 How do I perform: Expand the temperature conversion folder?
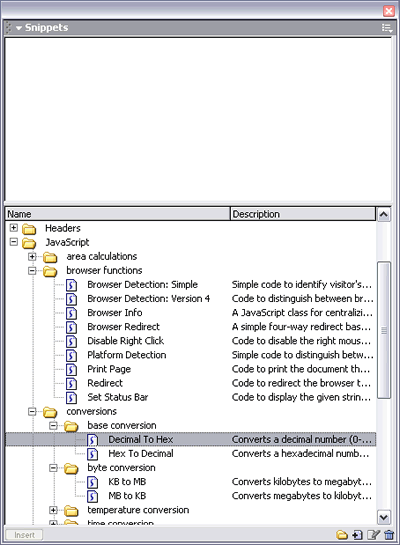coord(53,510)
